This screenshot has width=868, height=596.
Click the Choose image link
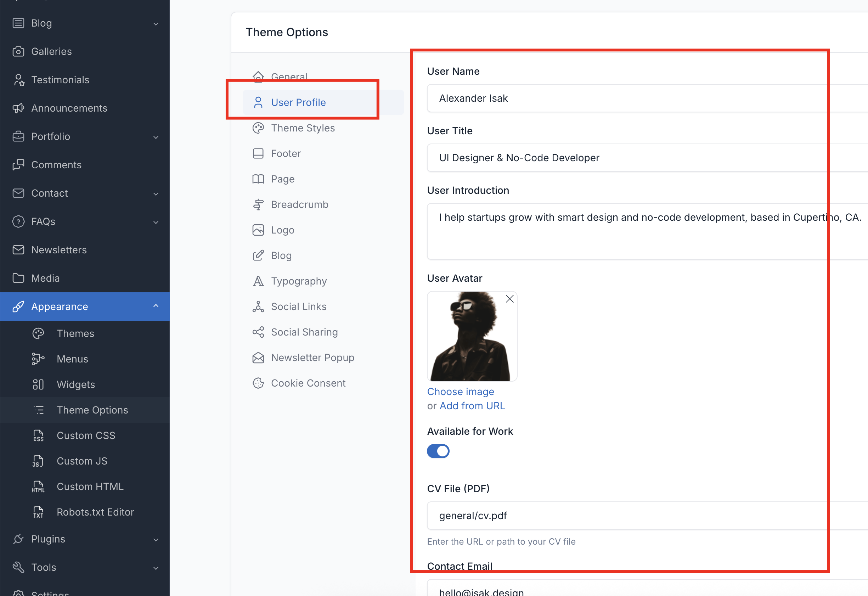(x=461, y=391)
